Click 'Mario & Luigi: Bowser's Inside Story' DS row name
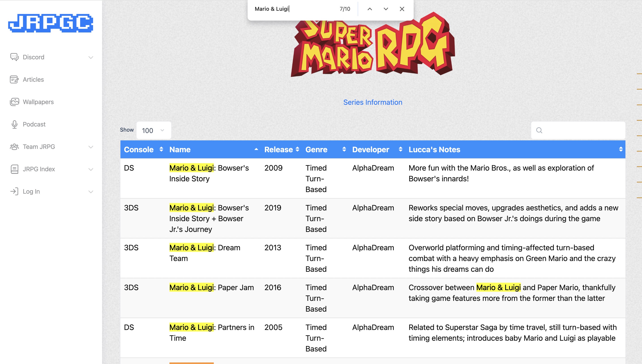This screenshot has width=642, height=364. pyautogui.click(x=209, y=173)
